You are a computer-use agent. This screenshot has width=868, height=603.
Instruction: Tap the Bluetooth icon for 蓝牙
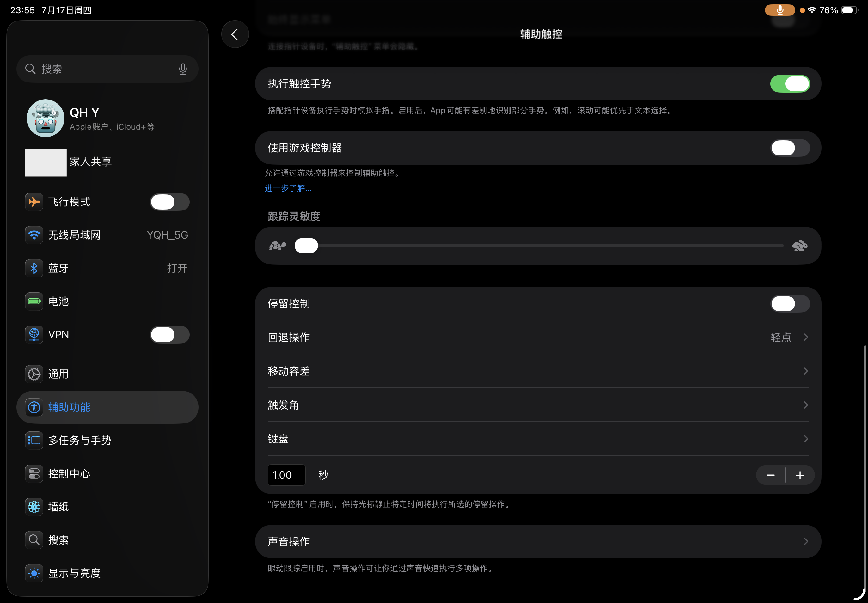[34, 268]
